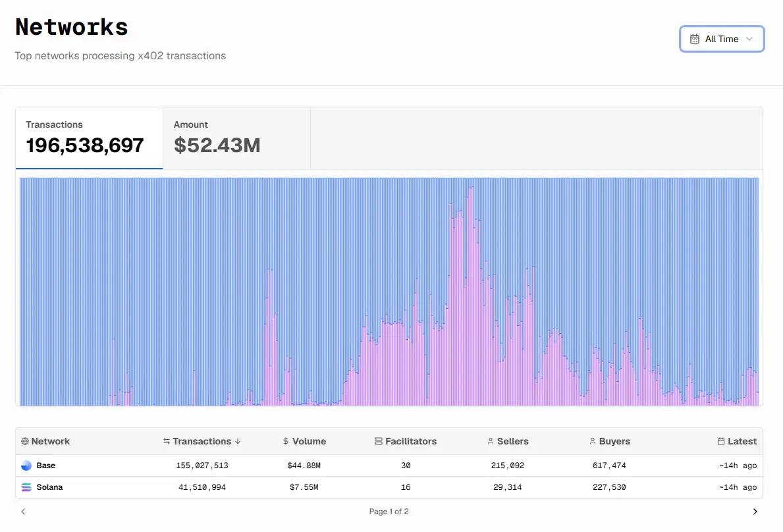Open the All Time date range dropdown

[722, 39]
